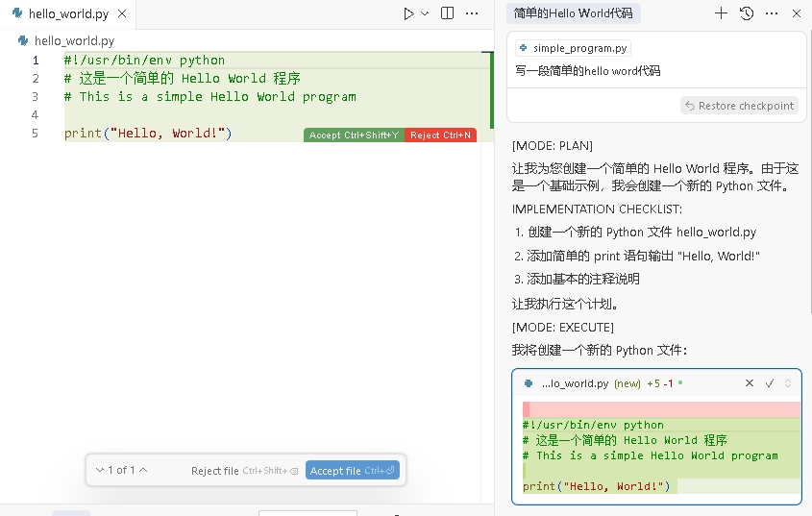Split the editor to the right
Viewport: 812px width, 516px height.
click(447, 13)
